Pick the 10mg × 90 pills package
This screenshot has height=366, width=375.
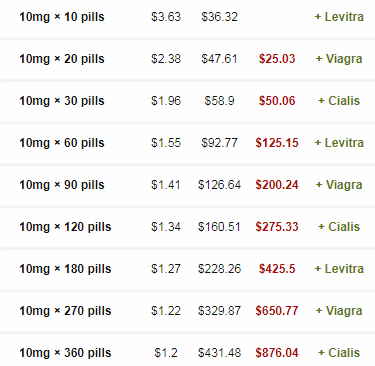62,185
